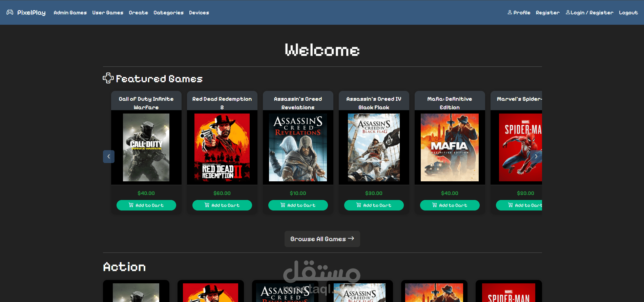Click the Featured Games heading
The width and height of the screenshot is (644, 302).
coord(159,79)
